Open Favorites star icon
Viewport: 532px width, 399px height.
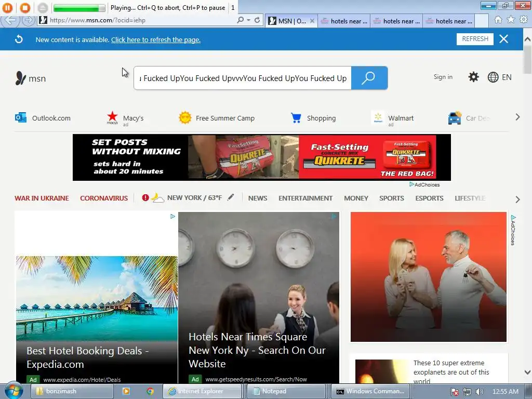point(511,20)
